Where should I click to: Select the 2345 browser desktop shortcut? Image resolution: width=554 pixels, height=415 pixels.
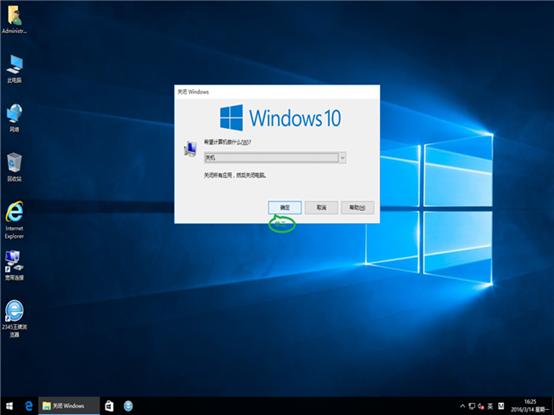pos(14,319)
